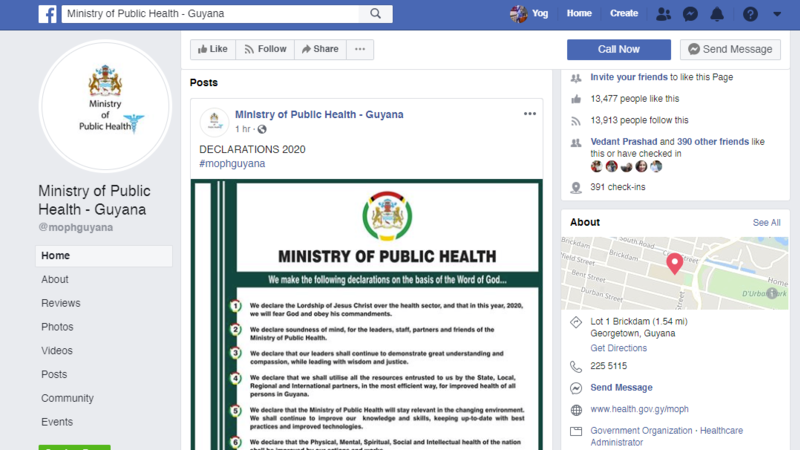The image size is (800, 450).
Task: Open Community in page sidebar
Action: (67, 398)
